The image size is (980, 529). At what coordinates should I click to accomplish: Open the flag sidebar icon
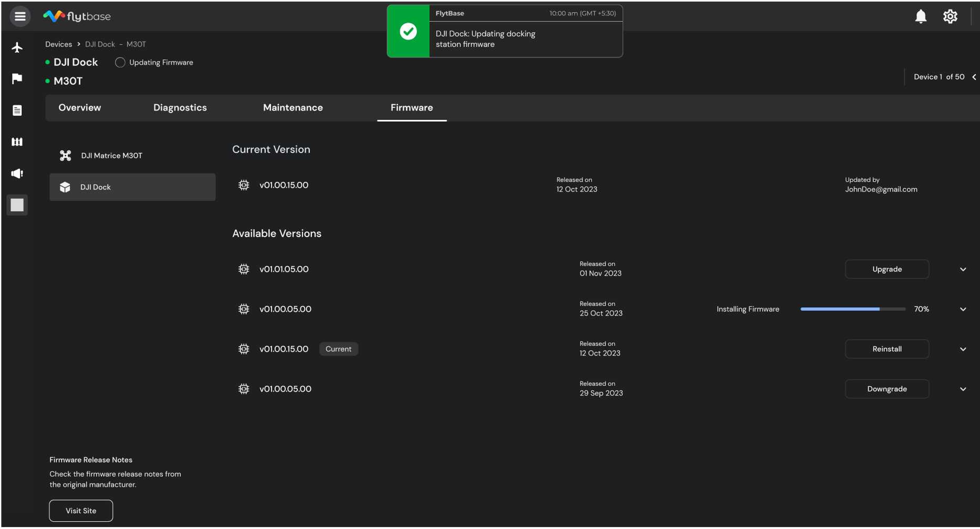click(17, 79)
